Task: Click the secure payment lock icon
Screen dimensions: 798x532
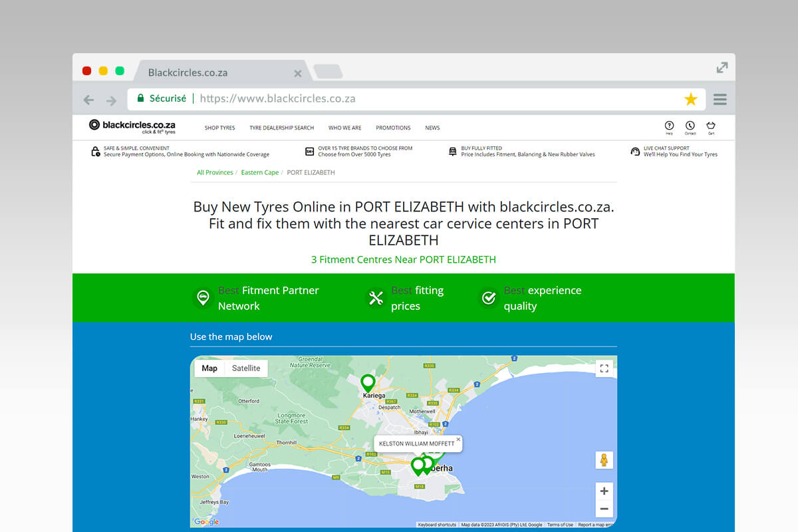Action: 96,152
